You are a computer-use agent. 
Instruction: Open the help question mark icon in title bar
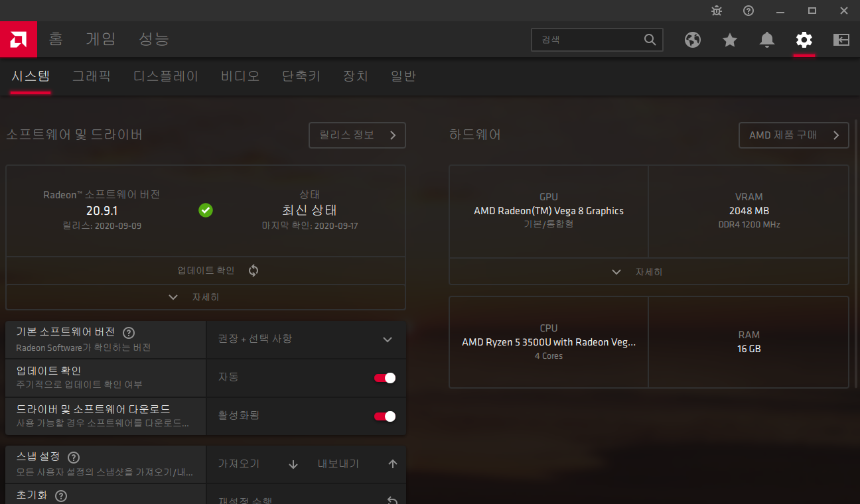click(x=749, y=11)
